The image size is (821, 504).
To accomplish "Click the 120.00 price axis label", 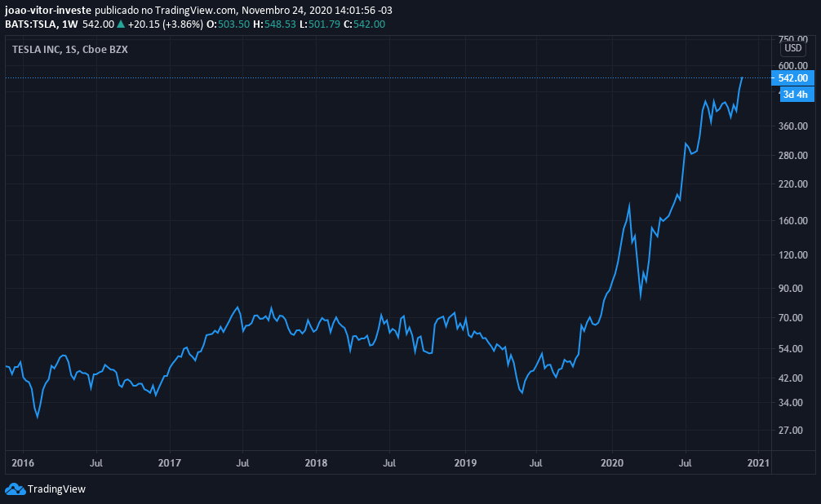I will [x=792, y=255].
